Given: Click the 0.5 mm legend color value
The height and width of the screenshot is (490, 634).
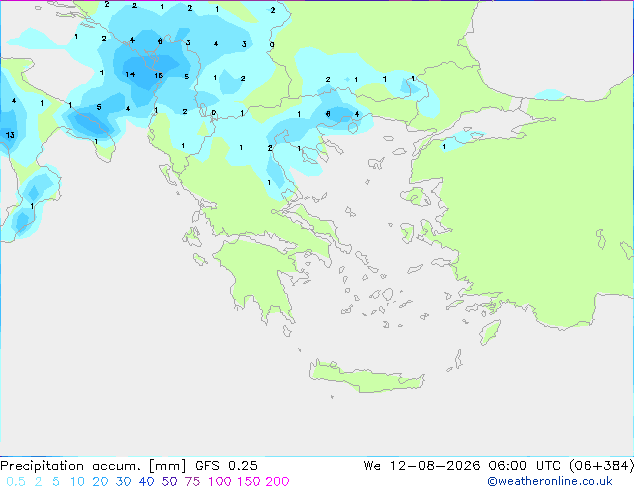Looking at the screenshot, I should pos(16,482).
